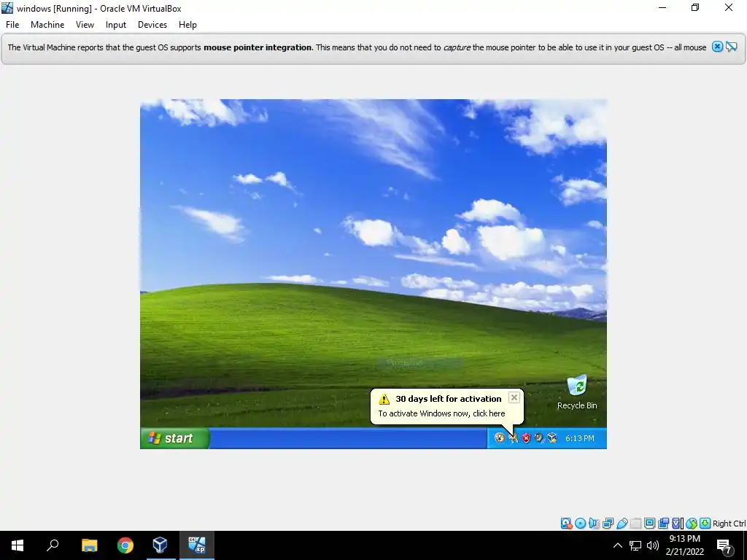Image resolution: width=747 pixels, height=560 pixels.
Task: Show hidden host tray icons
Action: tap(617, 545)
